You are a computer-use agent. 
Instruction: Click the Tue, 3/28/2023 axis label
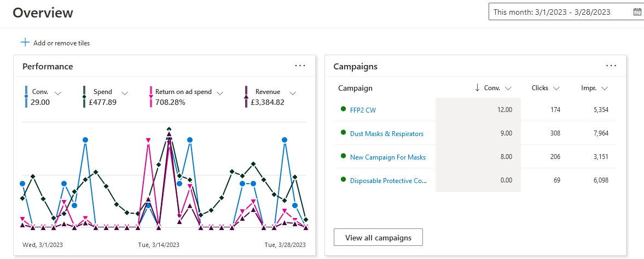pyautogui.click(x=285, y=245)
